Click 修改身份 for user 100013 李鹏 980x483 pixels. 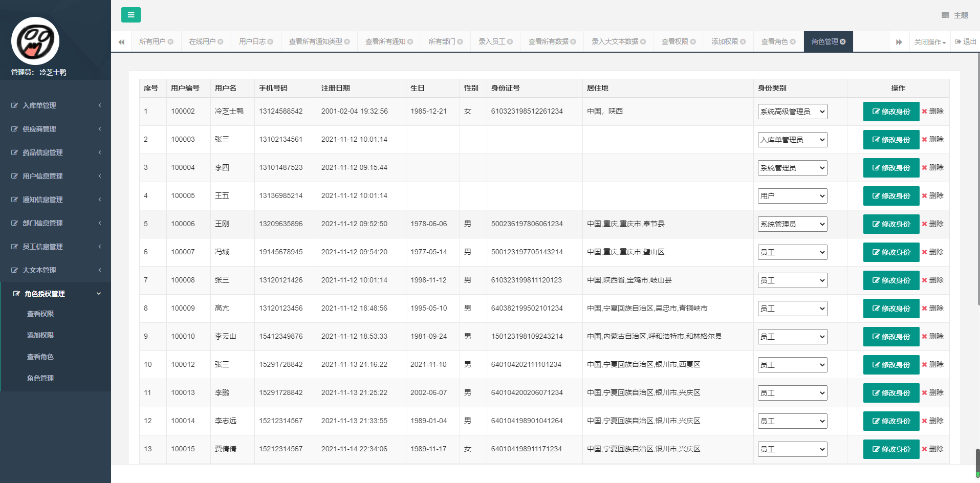(891, 393)
